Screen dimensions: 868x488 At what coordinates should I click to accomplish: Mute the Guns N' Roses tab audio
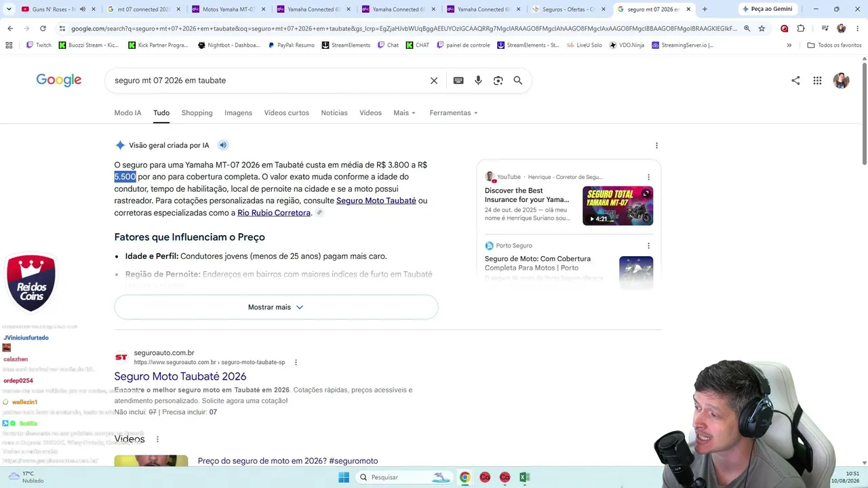[83, 9]
